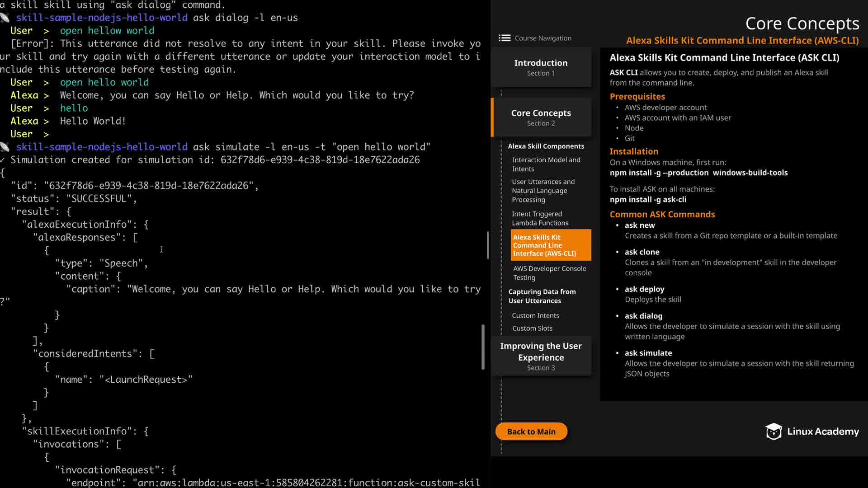The height and width of the screenshot is (488, 868).
Task: Open the Introduction Section 1 tab
Action: click(x=541, y=67)
